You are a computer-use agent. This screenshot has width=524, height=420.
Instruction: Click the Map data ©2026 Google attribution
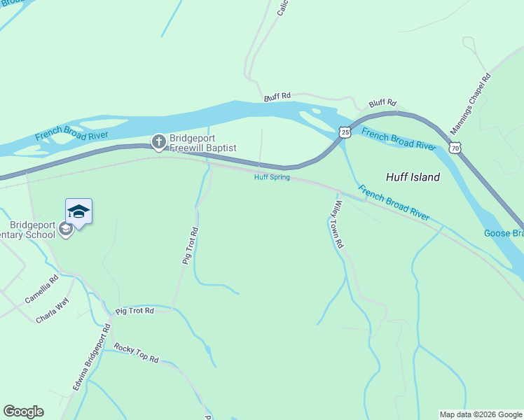click(481, 414)
